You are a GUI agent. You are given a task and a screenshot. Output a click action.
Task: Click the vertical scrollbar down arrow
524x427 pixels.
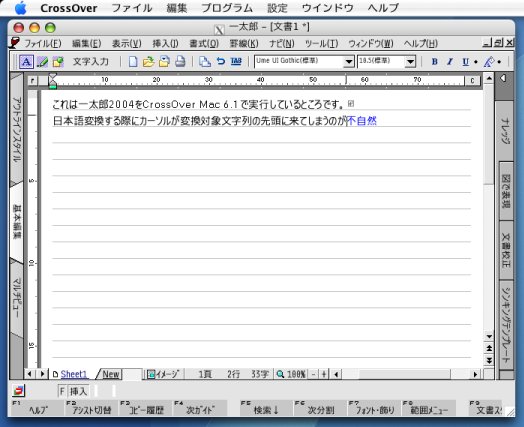tap(489, 336)
